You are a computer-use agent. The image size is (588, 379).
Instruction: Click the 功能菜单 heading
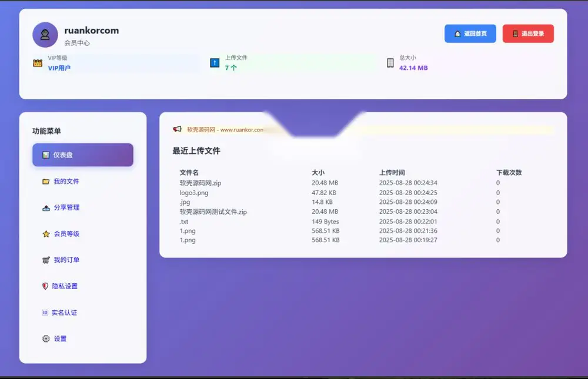46,131
